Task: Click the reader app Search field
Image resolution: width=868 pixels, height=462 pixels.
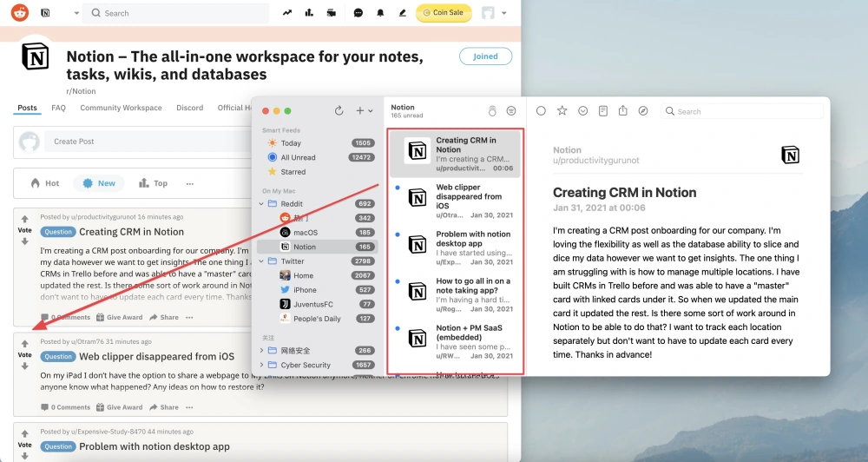Action: tap(742, 111)
